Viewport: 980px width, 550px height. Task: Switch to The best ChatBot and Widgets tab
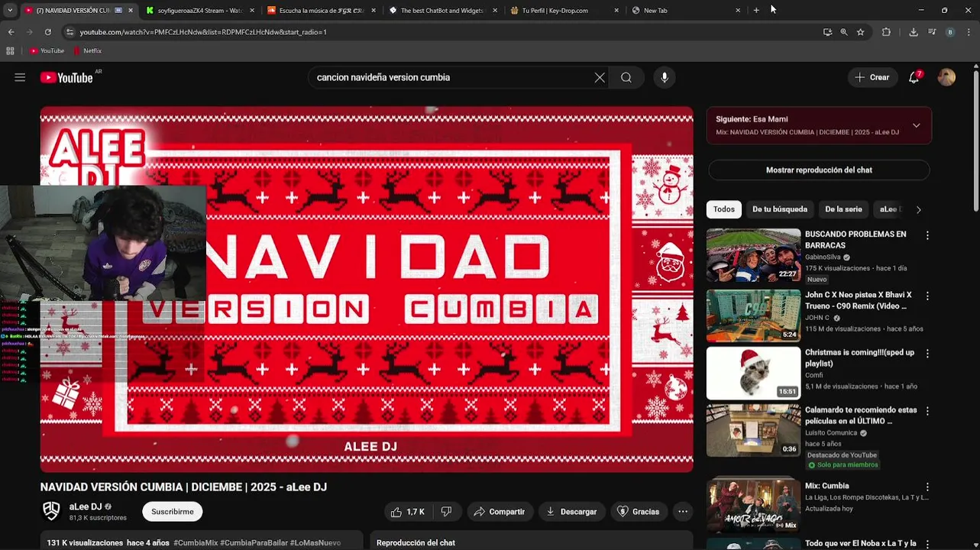[x=443, y=11]
